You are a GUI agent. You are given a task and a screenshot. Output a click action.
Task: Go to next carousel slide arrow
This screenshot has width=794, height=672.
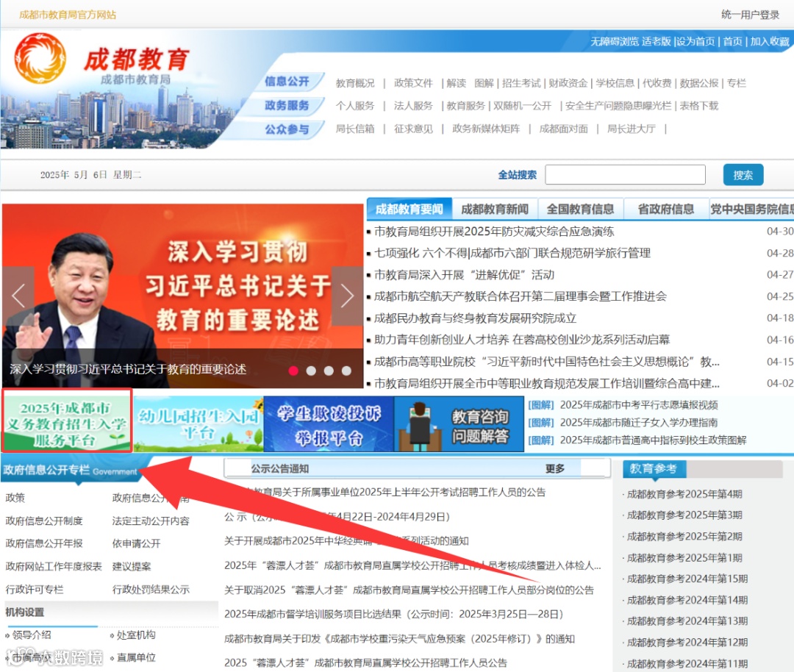(347, 296)
